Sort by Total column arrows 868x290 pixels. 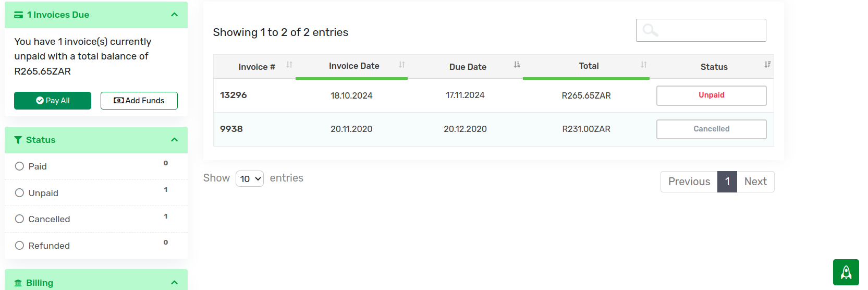[x=644, y=65]
